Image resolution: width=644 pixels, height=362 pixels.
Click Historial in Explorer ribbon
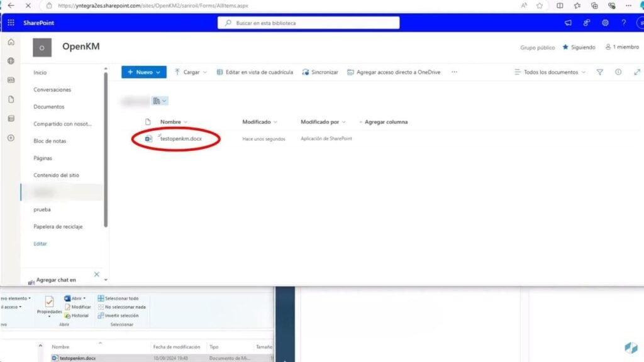pyautogui.click(x=76, y=315)
